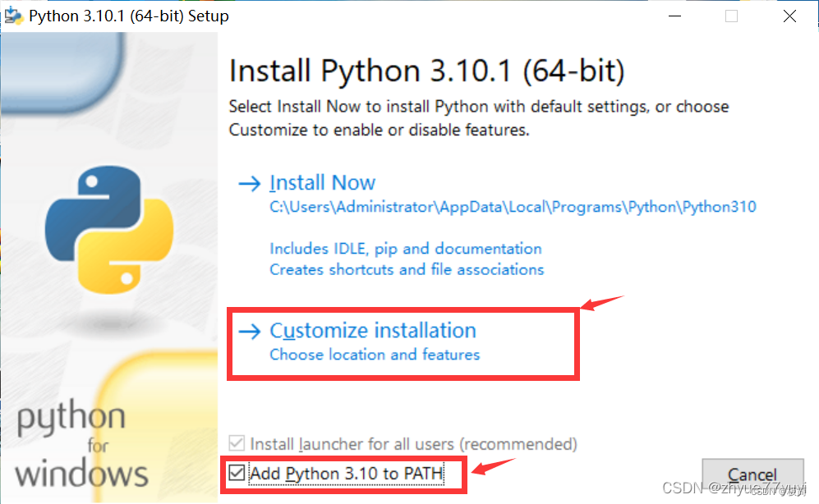Open Customize installation options

373,330
